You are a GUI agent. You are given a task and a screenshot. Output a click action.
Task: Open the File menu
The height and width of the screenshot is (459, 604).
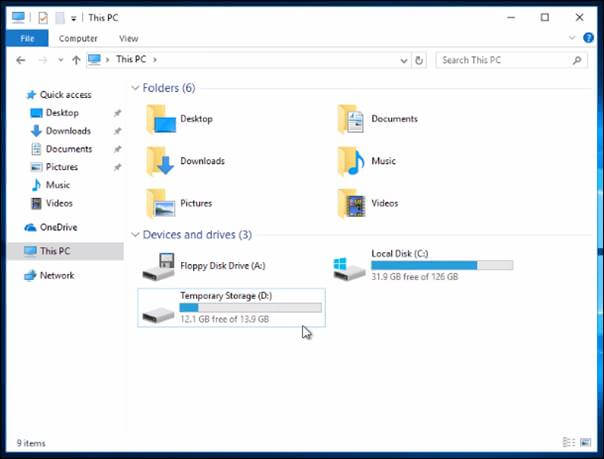click(x=27, y=38)
